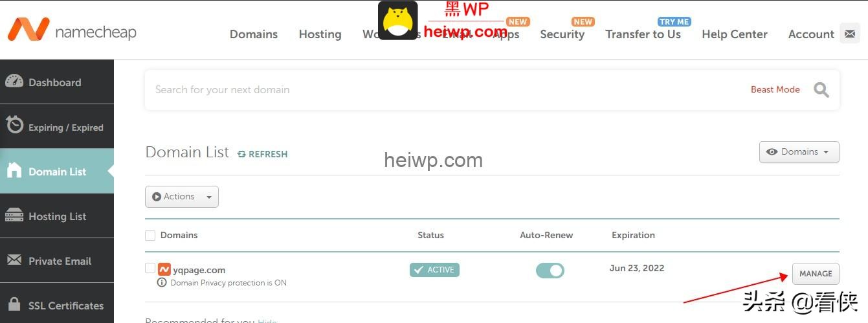This screenshot has height=323, width=868.
Task: Toggle Auto-Renew switch for yqpage.com
Action: pyautogui.click(x=550, y=271)
